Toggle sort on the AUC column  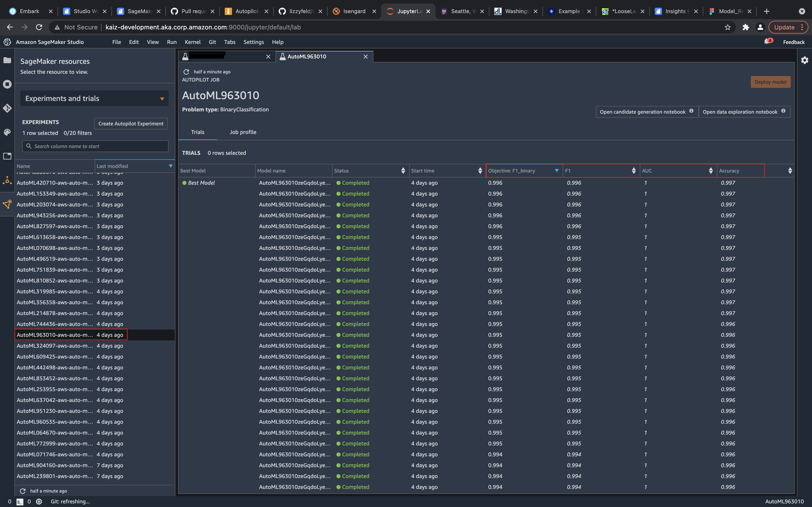click(710, 171)
